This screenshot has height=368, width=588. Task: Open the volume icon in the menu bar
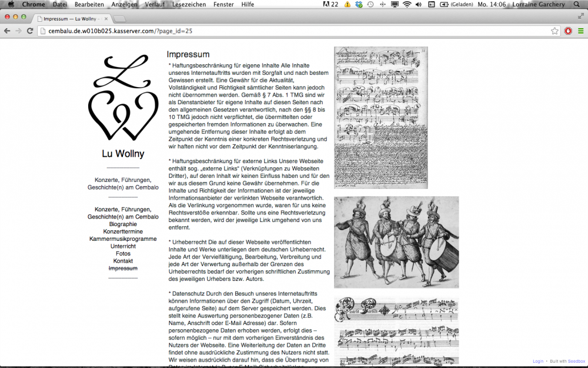[x=418, y=4]
